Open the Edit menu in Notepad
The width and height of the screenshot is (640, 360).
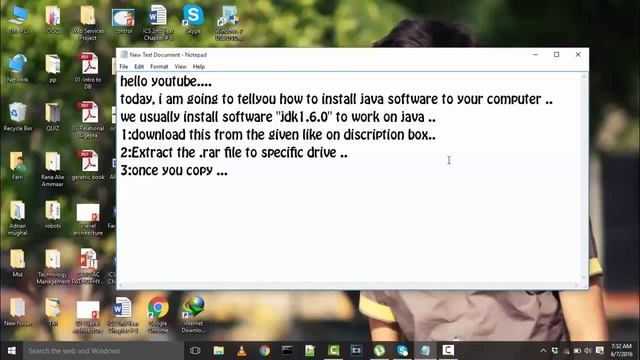pos(139,67)
